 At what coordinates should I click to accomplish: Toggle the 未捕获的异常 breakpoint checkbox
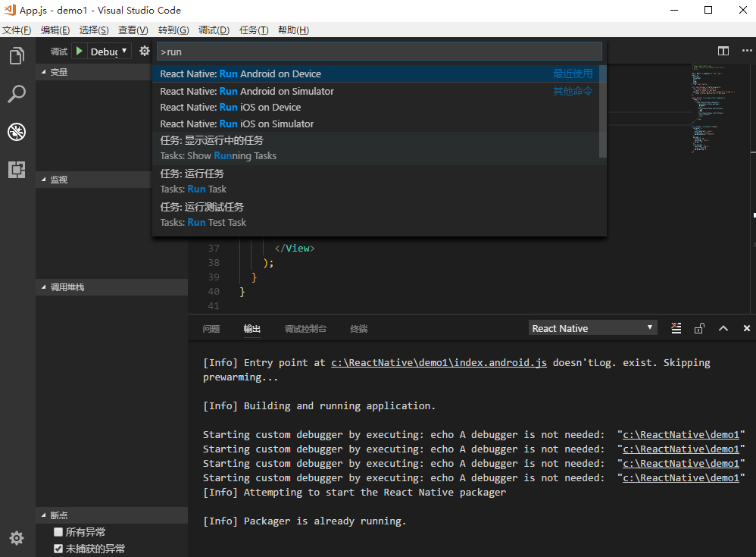click(x=58, y=549)
